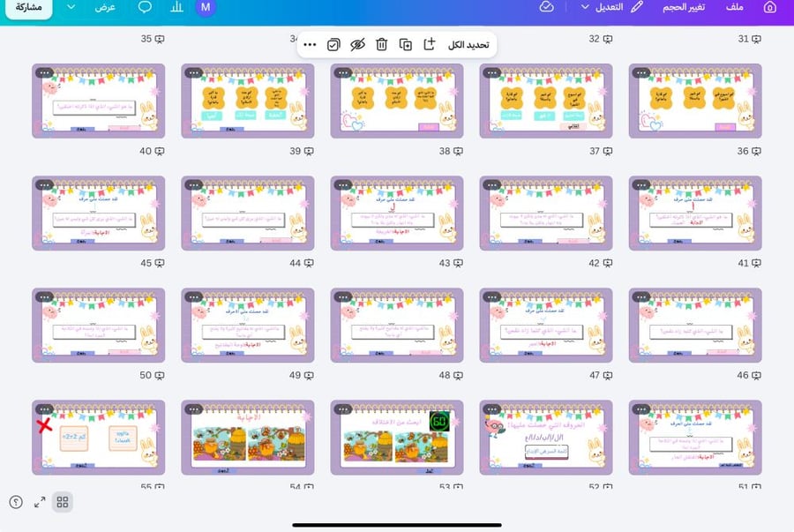Screen dimensions: 794x532
Task: Open the analytics bar chart icon
Action: coord(176,7)
